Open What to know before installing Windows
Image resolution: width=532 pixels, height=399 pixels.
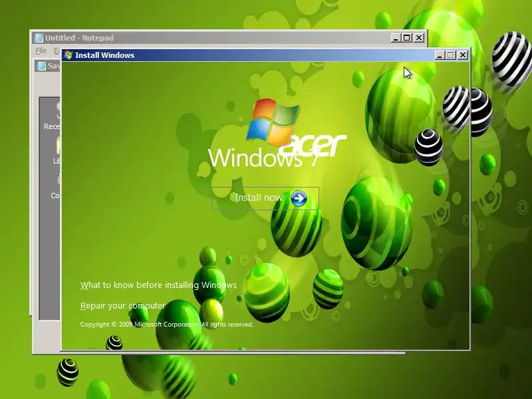[x=158, y=285]
